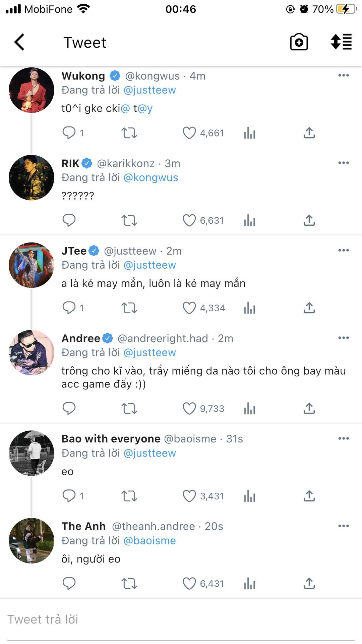
Task: Expand more options for The Anh's tweet
Action: pos(344,526)
